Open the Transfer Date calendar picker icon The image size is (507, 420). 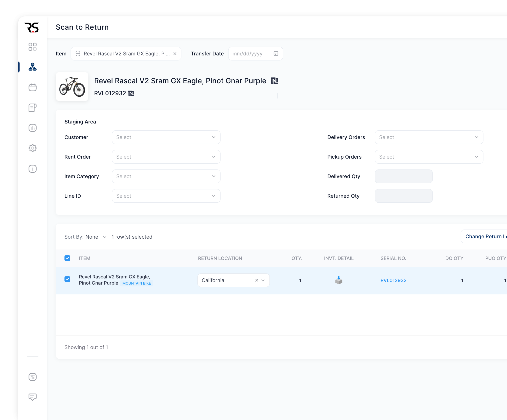click(276, 53)
